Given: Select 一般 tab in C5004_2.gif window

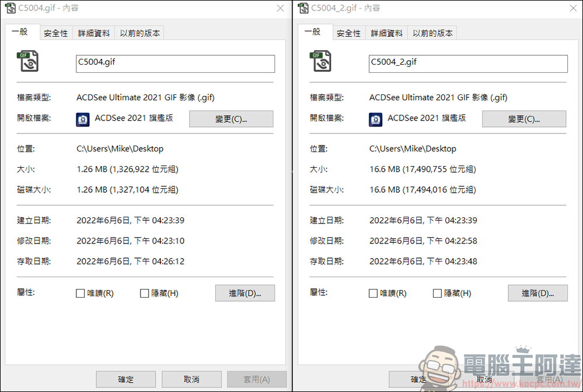Looking at the screenshot, I should [x=314, y=32].
